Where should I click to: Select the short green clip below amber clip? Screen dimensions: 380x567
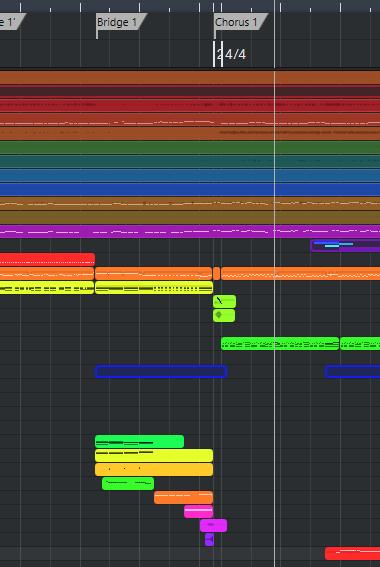coord(128,483)
